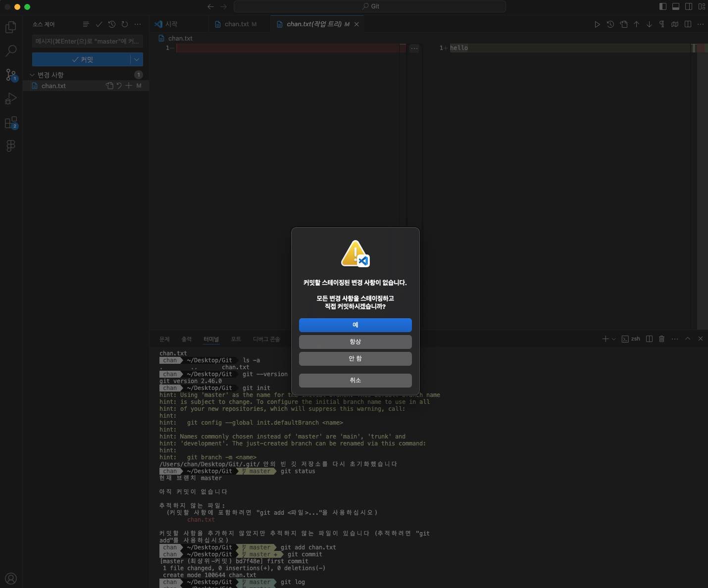The width and height of the screenshot is (708, 588).
Task: Open the Search view in activity bar
Action: pyautogui.click(x=11, y=50)
